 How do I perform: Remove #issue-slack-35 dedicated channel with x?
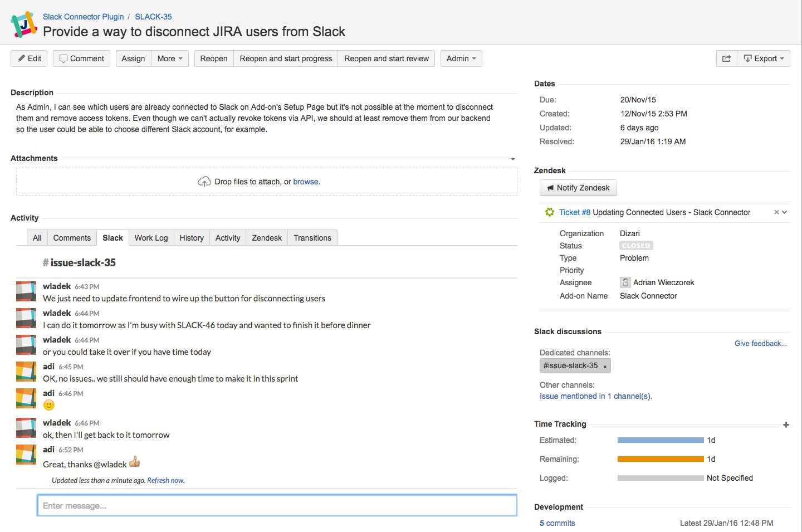coord(605,367)
